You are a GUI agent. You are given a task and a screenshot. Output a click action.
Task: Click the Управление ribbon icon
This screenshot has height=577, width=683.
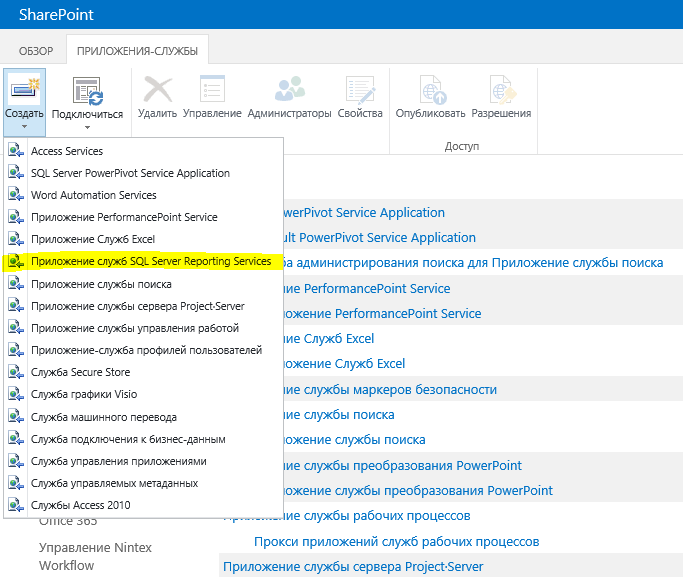[212, 89]
